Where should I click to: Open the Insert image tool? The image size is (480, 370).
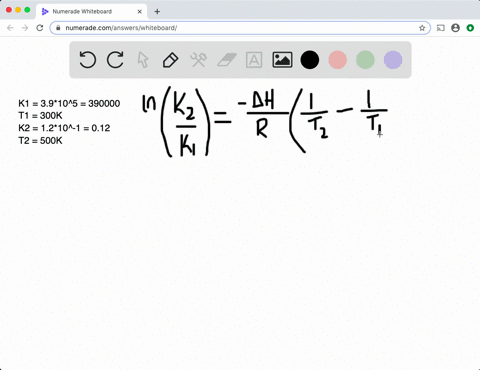coord(282,60)
